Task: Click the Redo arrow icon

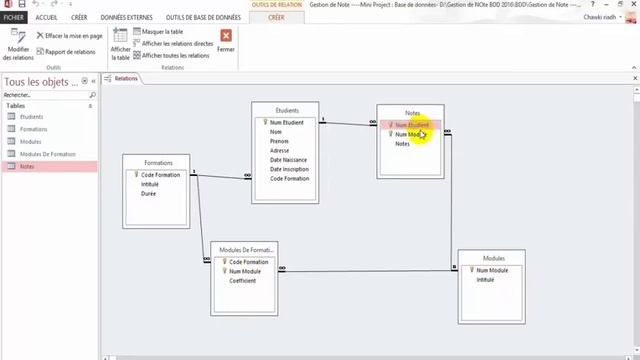Action: [54, 4]
